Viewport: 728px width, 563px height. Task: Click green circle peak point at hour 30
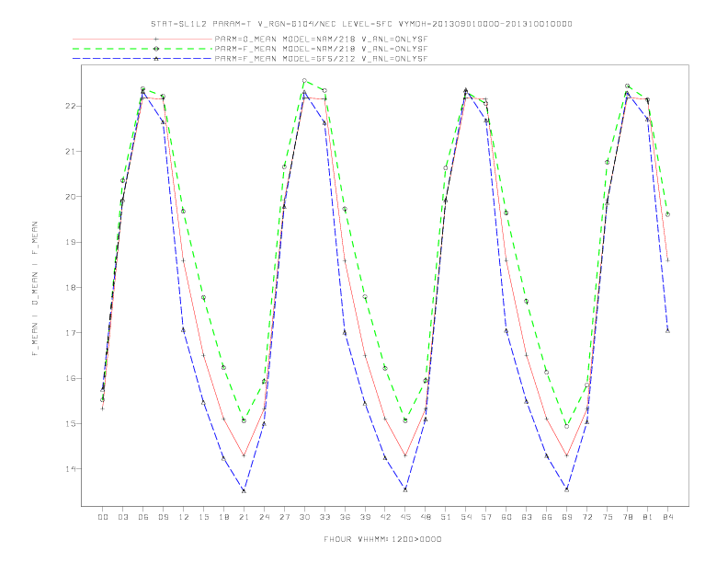click(304, 80)
